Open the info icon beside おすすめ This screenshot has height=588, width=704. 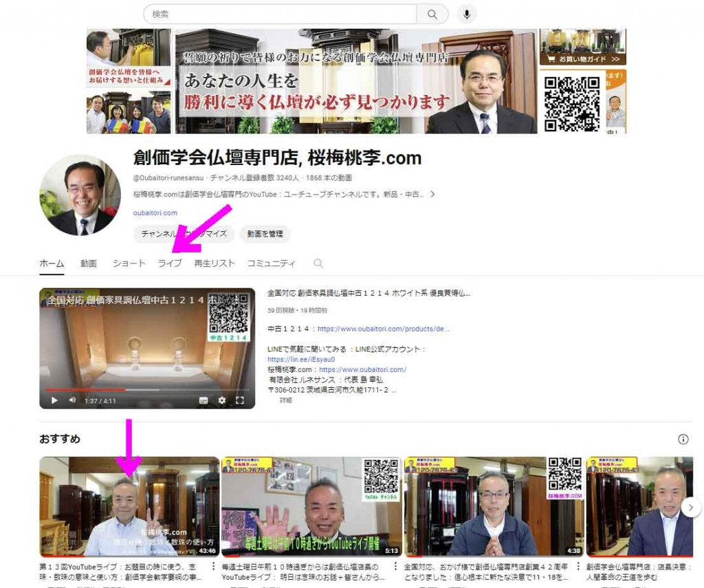[x=683, y=439]
